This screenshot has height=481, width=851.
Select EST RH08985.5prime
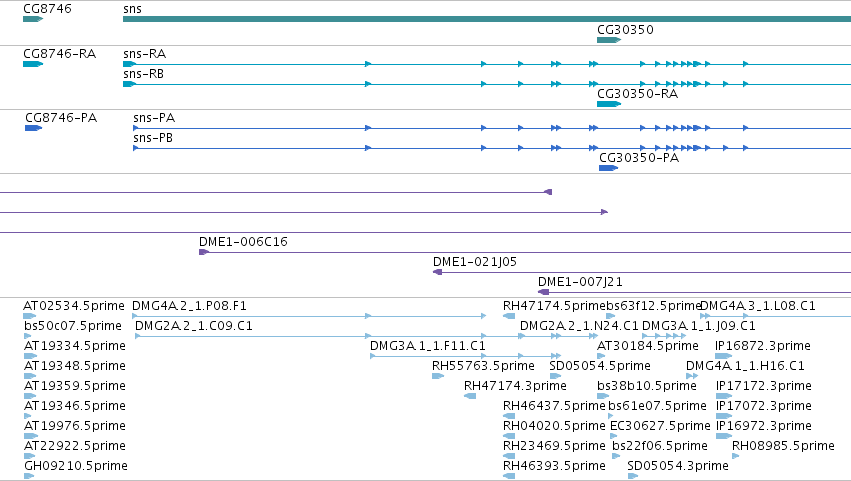[x=735, y=456]
